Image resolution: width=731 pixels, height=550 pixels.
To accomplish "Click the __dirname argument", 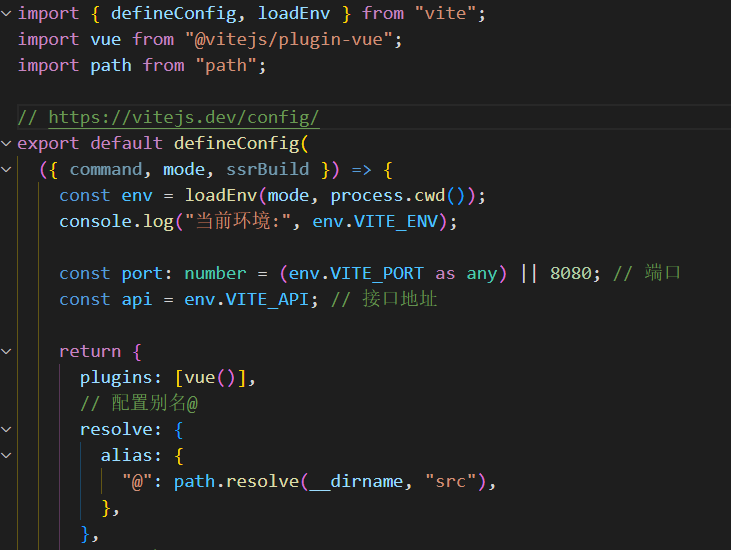I will coord(357,481).
